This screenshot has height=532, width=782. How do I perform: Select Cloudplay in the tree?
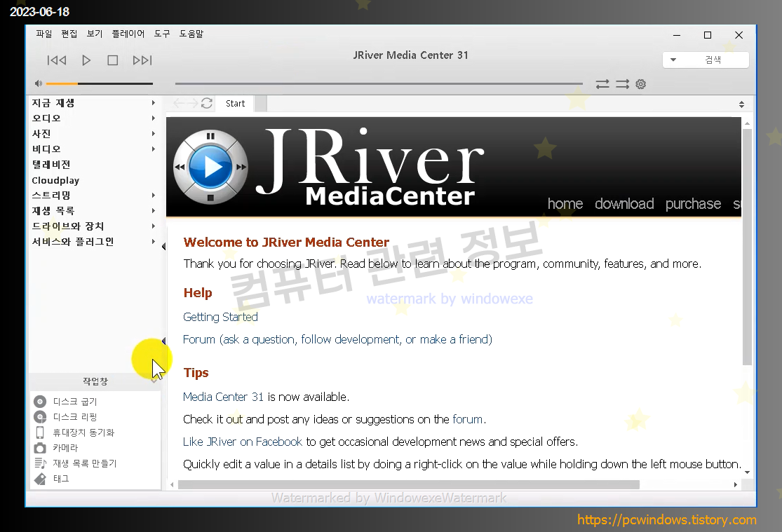55,181
